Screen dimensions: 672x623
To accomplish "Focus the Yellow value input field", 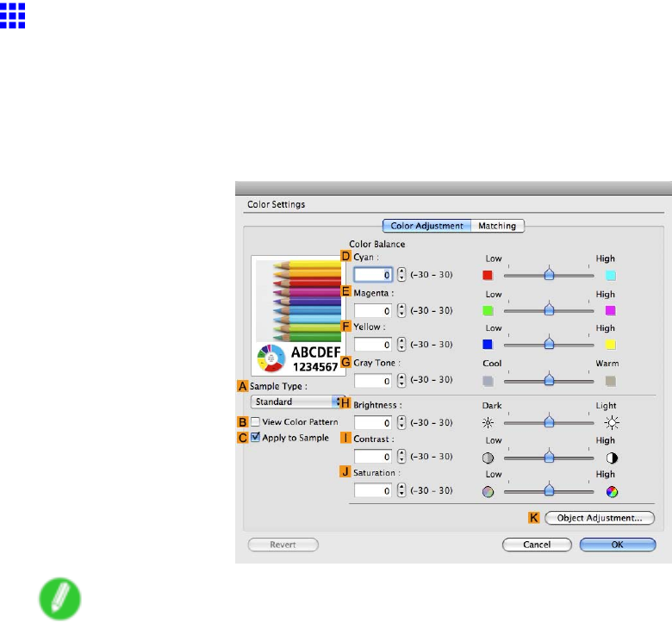I will pos(373,345).
